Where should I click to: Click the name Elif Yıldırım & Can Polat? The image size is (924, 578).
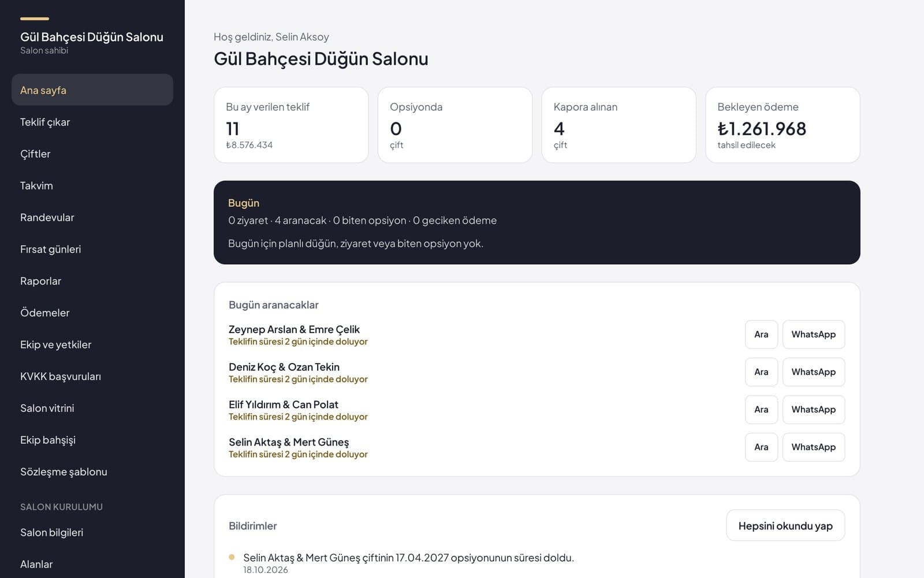(284, 405)
